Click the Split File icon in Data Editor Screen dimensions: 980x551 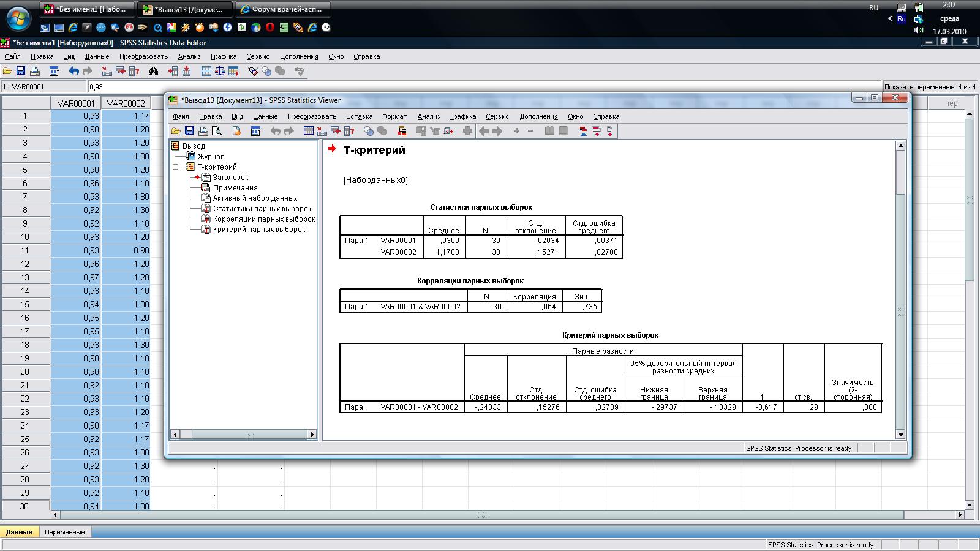tap(206, 71)
